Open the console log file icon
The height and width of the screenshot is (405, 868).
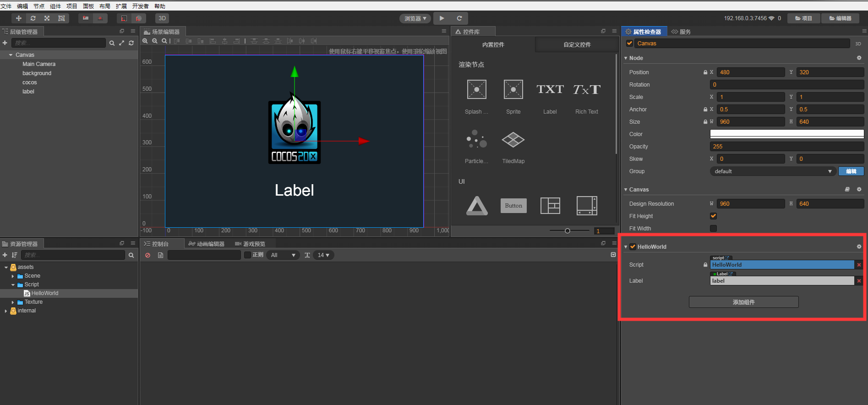click(160, 255)
